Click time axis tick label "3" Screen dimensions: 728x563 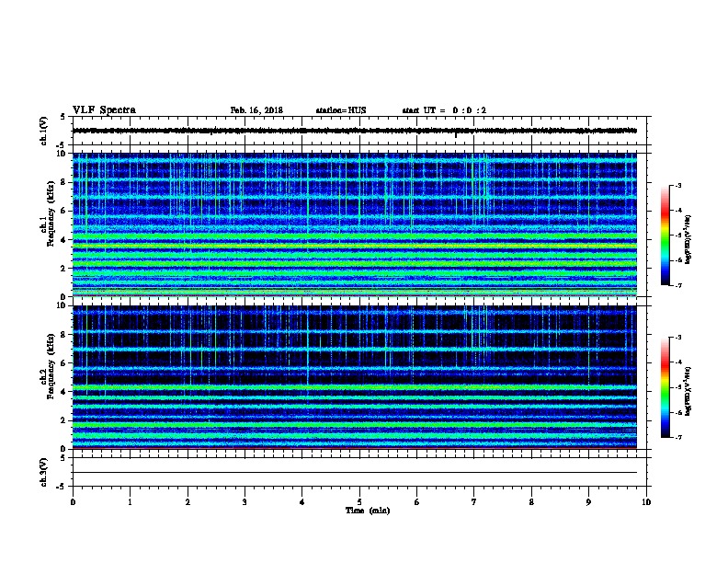click(x=245, y=502)
